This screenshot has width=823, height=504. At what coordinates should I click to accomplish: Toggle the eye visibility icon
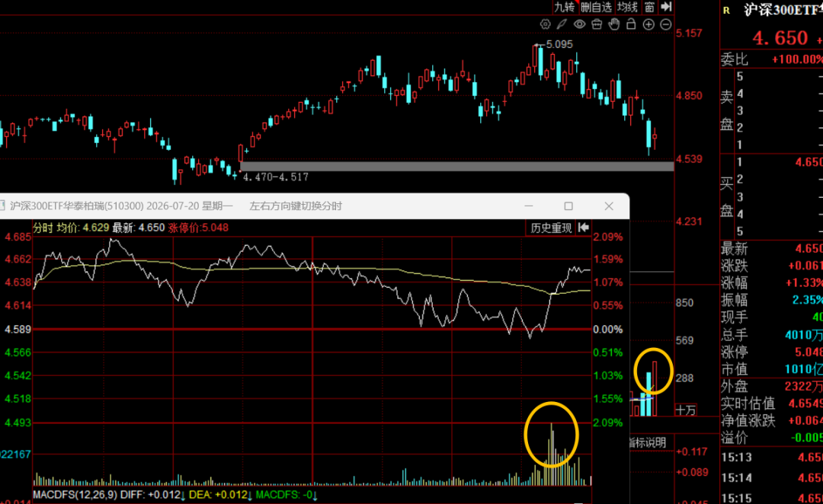(x=579, y=24)
